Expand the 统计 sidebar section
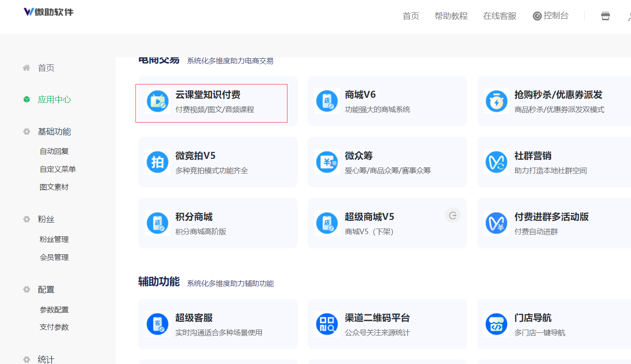Image resolution: width=631 pixels, height=364 pixels. click(46, 360)
